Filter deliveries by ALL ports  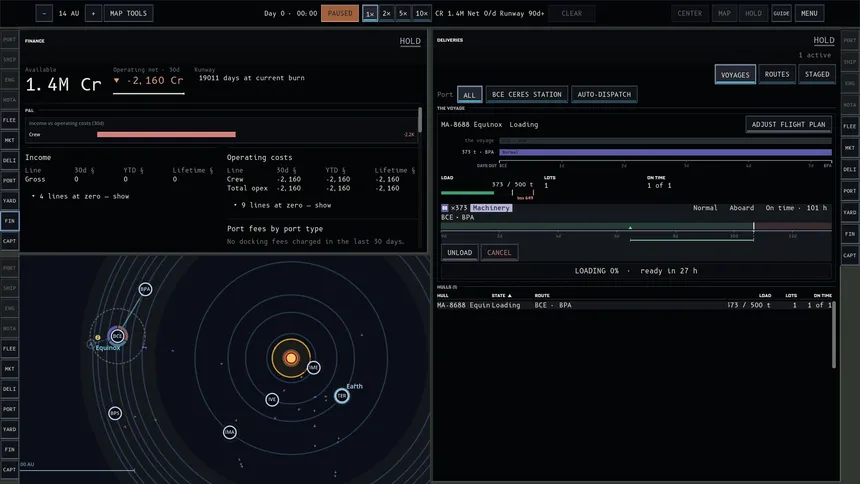click(x=469, y=94)
